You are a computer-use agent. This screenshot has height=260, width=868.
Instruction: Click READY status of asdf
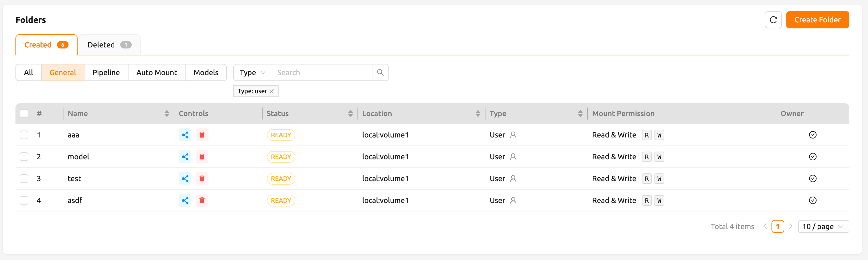pyautogui.click(x=281, y=201)
